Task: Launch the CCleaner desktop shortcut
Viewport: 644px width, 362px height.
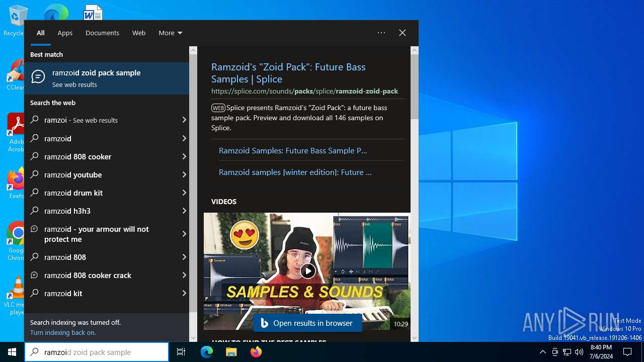Action: pos(15,75)
